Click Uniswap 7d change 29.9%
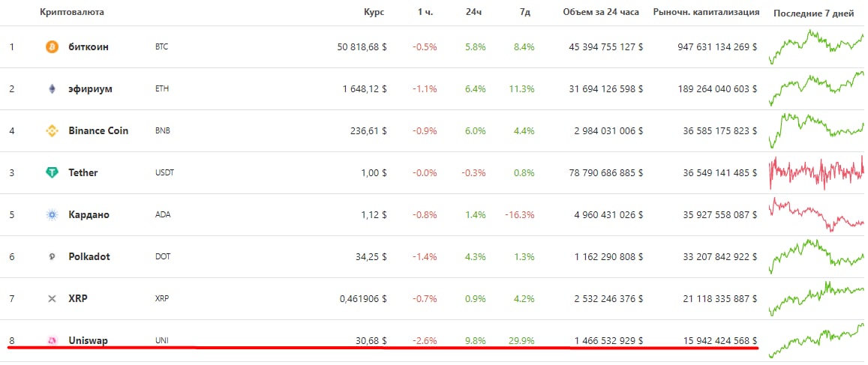Viewport: 868px width, 365px height. pos(521,341)
